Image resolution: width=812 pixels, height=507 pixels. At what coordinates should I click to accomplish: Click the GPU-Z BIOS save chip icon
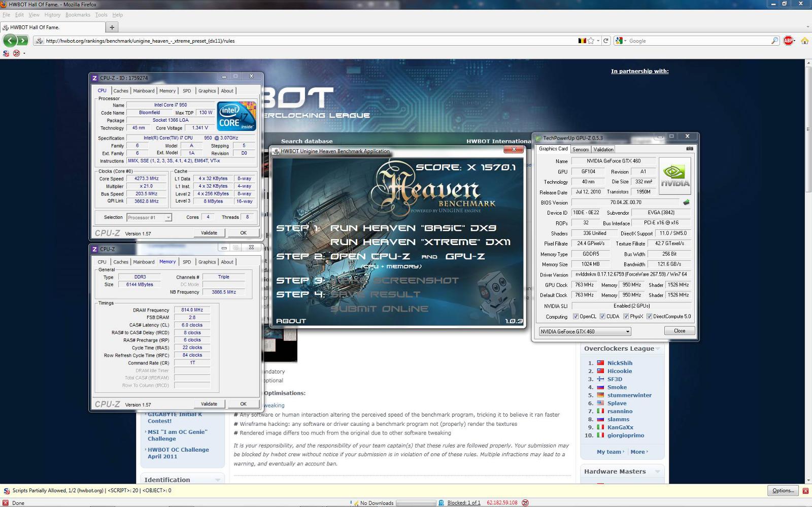(x=686, y=202)
